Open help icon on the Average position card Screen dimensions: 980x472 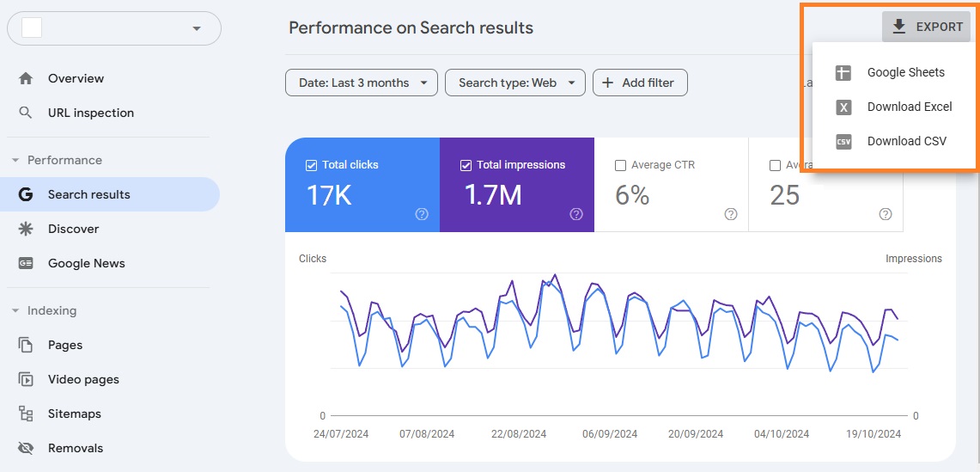885,214
